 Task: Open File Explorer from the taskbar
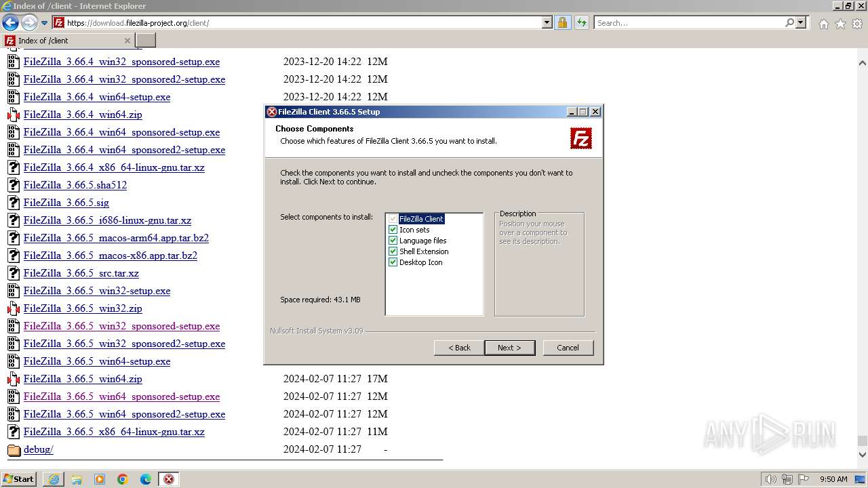(x=77, y=479)
